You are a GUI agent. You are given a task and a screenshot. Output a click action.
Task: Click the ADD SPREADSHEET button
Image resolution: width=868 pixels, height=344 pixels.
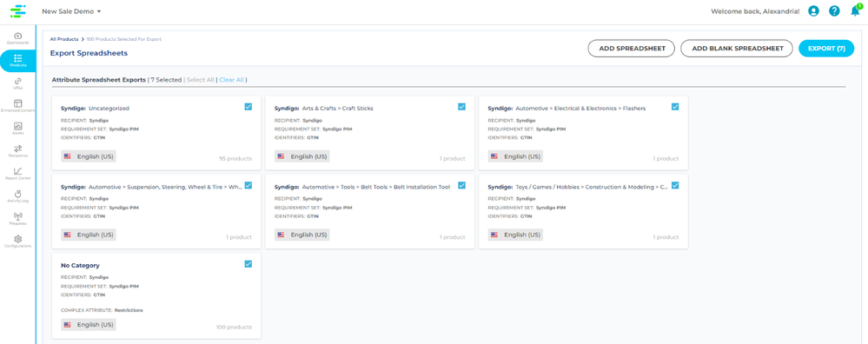631,49
